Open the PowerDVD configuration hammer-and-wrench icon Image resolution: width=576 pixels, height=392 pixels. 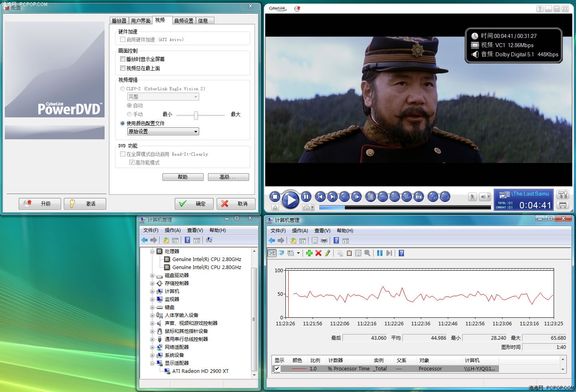pos(563,194)
